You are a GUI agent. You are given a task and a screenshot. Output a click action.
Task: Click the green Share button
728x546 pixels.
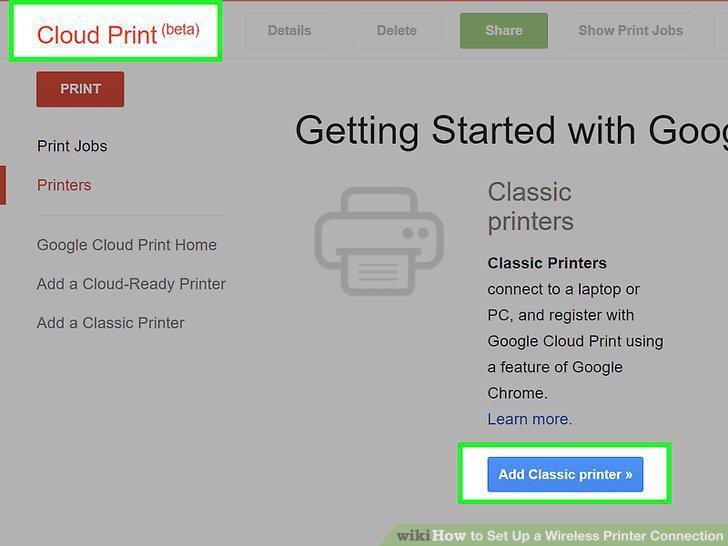(504, 31)
